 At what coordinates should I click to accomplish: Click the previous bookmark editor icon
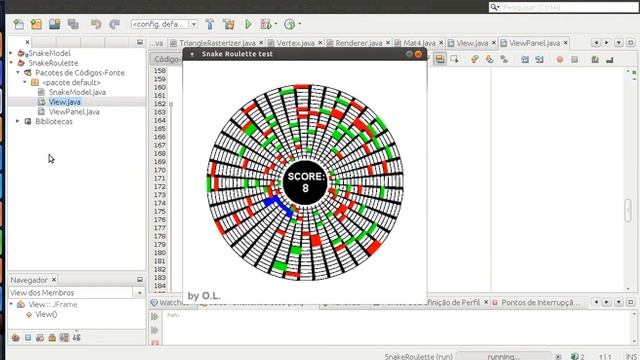474,60
